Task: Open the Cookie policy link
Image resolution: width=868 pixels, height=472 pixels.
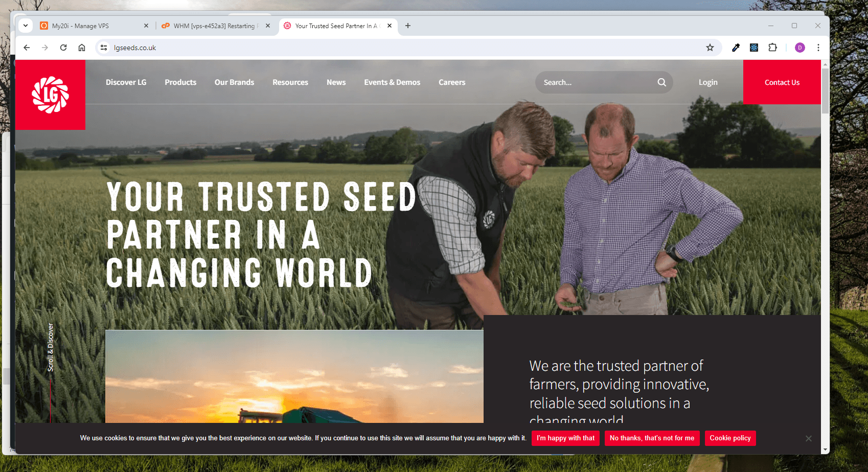Action: 730,438
